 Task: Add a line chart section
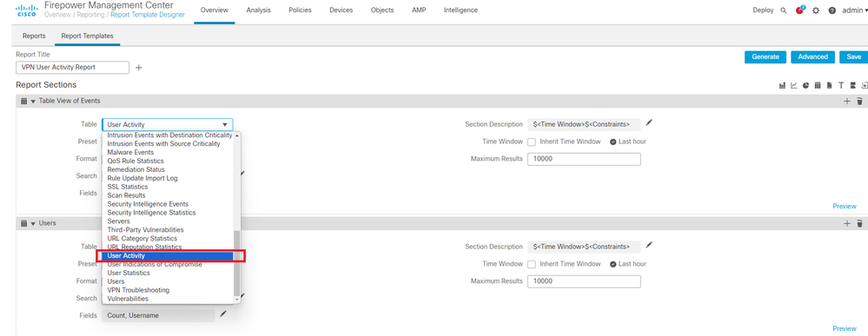click(794, 86)
